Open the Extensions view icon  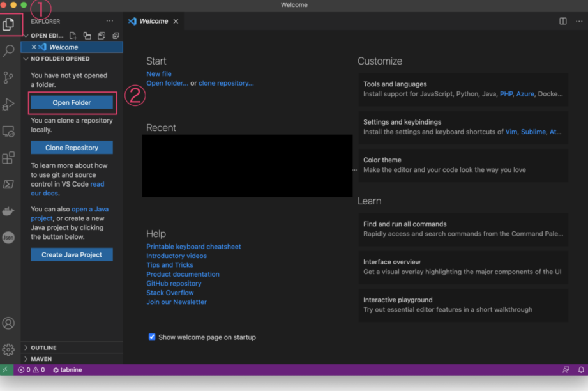click(9, 158)
